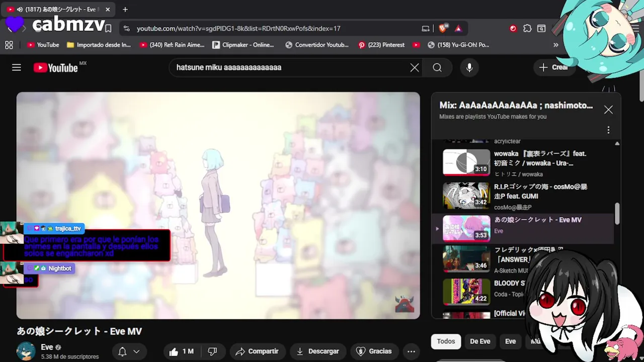Play the BLOODY 4:22 Coda video

click(x=466, y=292)
